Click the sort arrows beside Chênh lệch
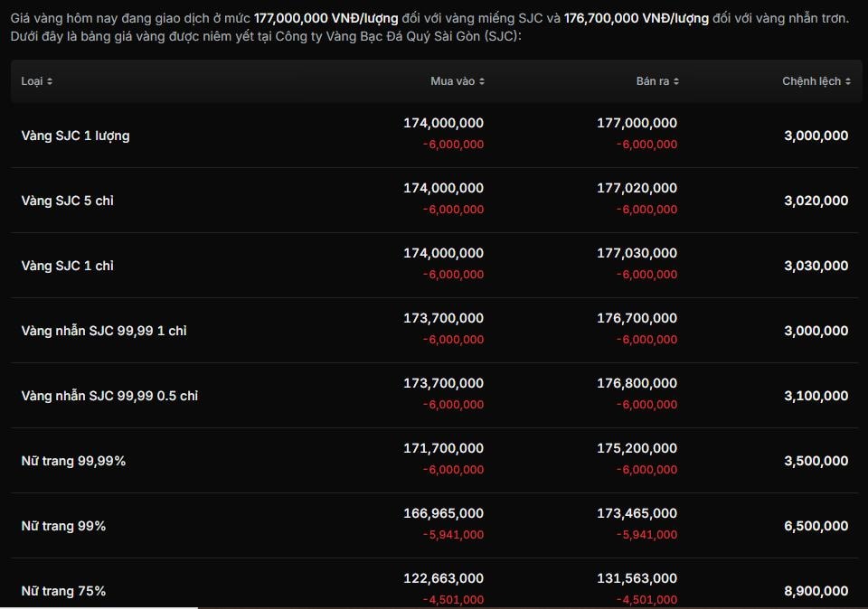This screenshot has width=868, height=609. click(848, 81)
